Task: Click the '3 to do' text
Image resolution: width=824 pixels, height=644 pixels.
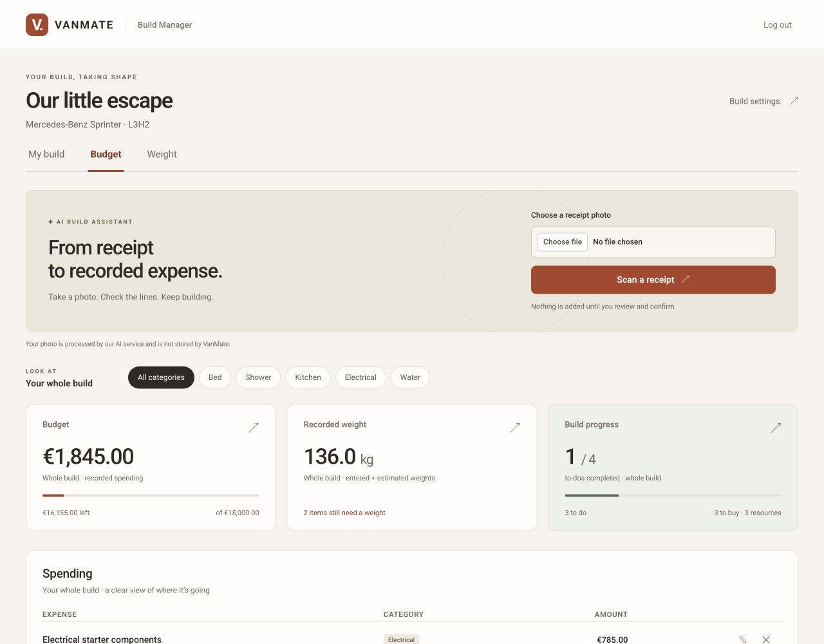Action: coord(576,513)
